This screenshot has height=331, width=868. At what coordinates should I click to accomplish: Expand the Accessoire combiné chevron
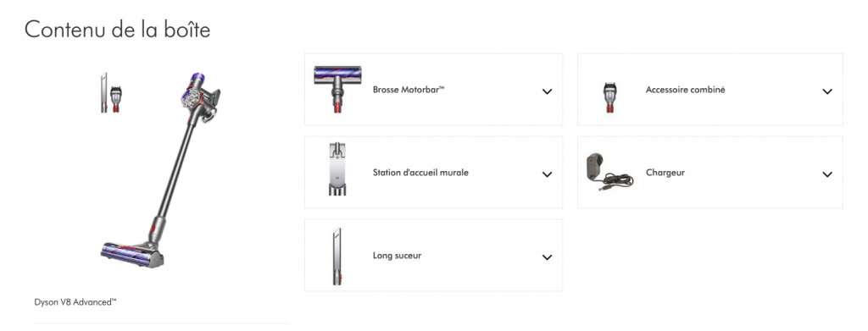point(827,91)
